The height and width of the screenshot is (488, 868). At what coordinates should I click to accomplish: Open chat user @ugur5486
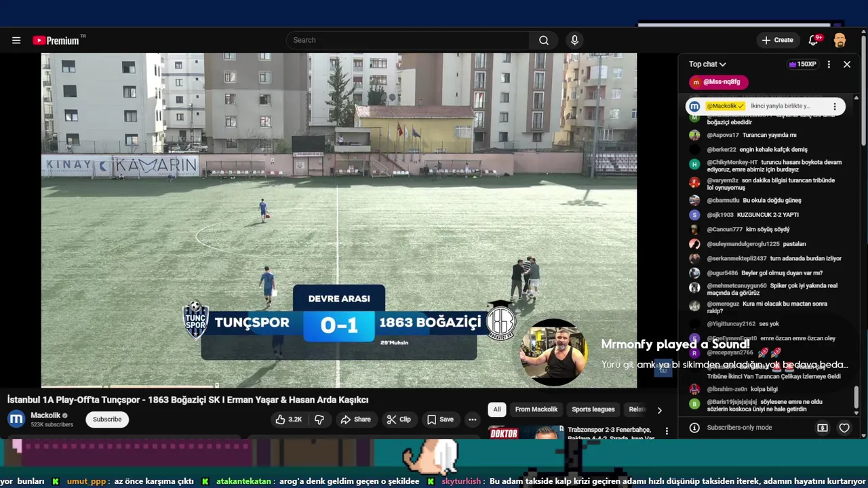722,272
